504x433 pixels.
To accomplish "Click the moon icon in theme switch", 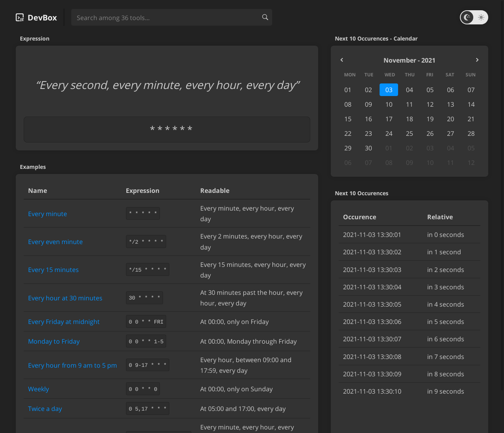I will tap(467, 17).
